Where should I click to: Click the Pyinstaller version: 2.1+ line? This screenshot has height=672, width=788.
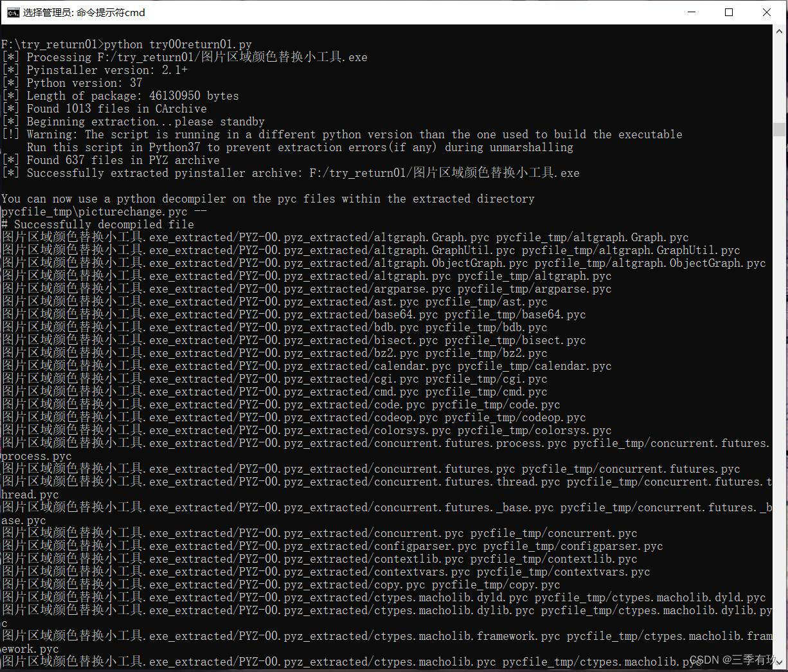coord(96,70)
